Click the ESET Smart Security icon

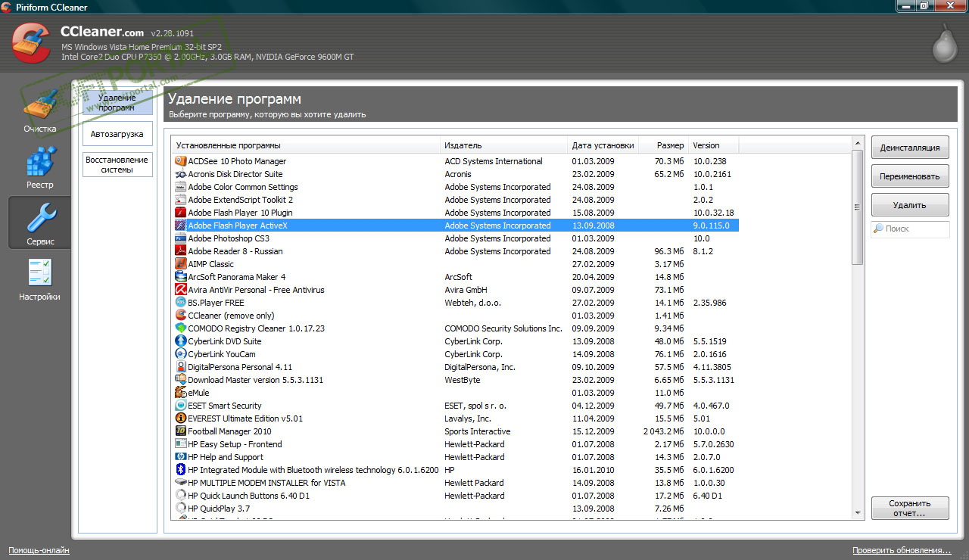(181, 406)
